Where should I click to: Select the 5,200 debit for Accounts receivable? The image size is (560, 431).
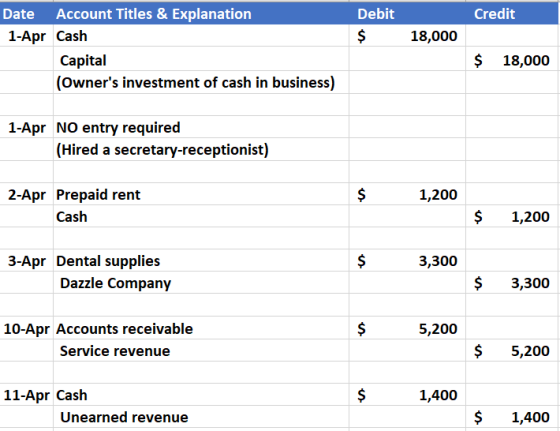pyautogui.click(x=407, y=328)
